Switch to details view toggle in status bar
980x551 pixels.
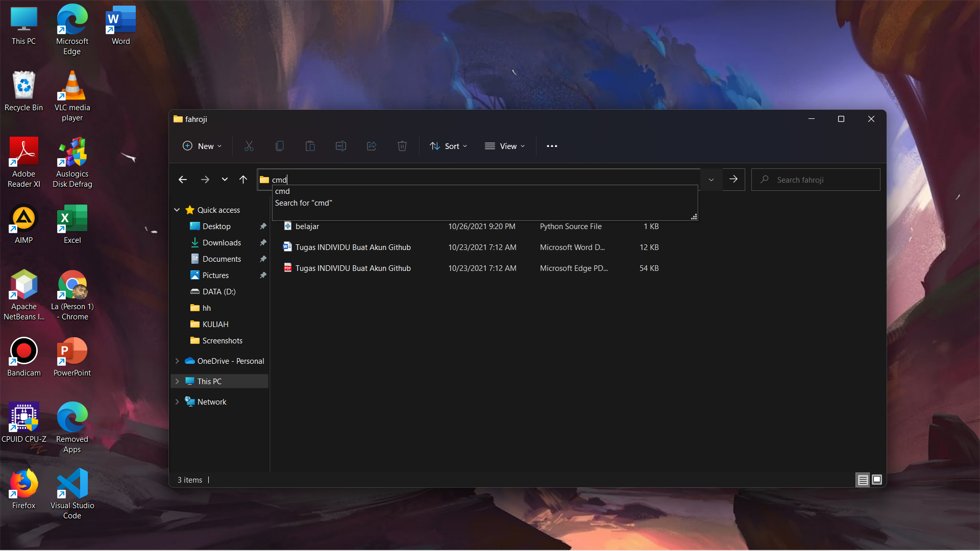tap(863, 480)
